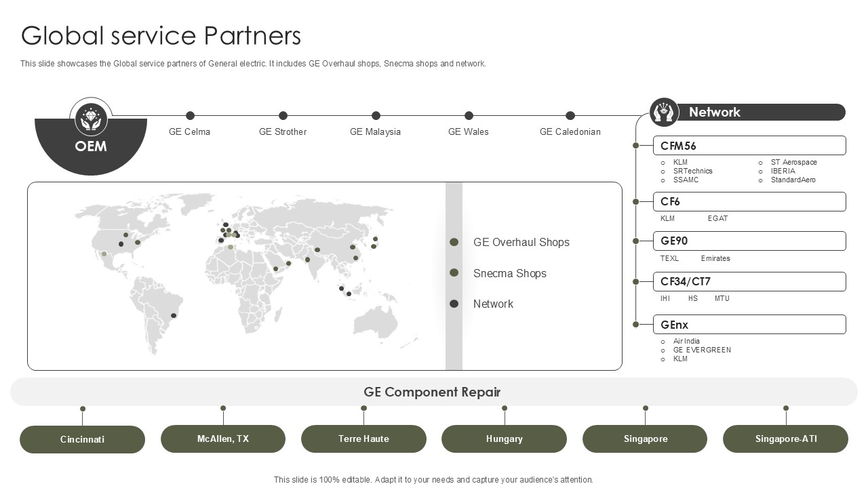Select the GEnx box
Screen dimensions: 868x488
pyautogui.click(x=749, y=325)
